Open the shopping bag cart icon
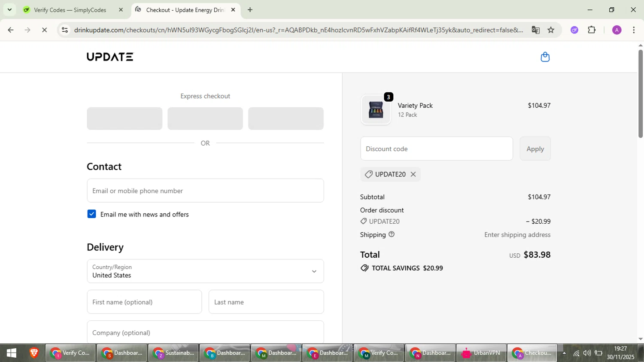The image size is (644, 362). point(545,57)
